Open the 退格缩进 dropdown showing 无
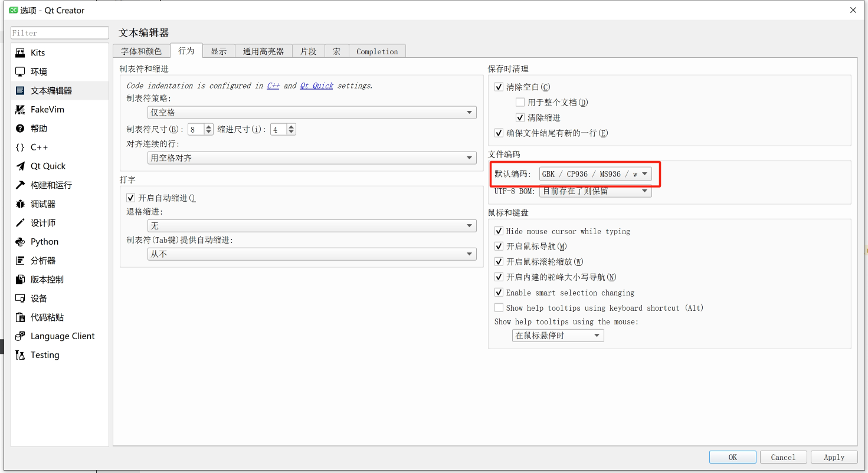Viewport: 868px width, 473px height. [312, 225]
